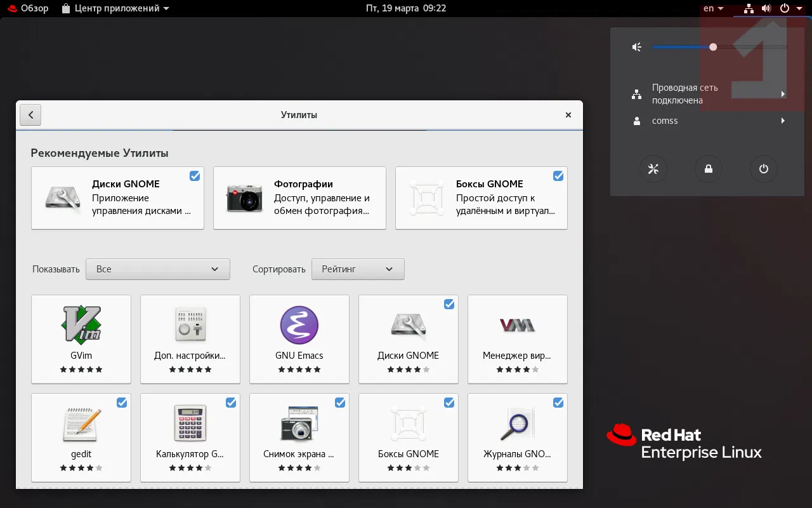Open the Менеджер вир... VM icon
Screen dimensions: 812x508
(x=518, y=325)
